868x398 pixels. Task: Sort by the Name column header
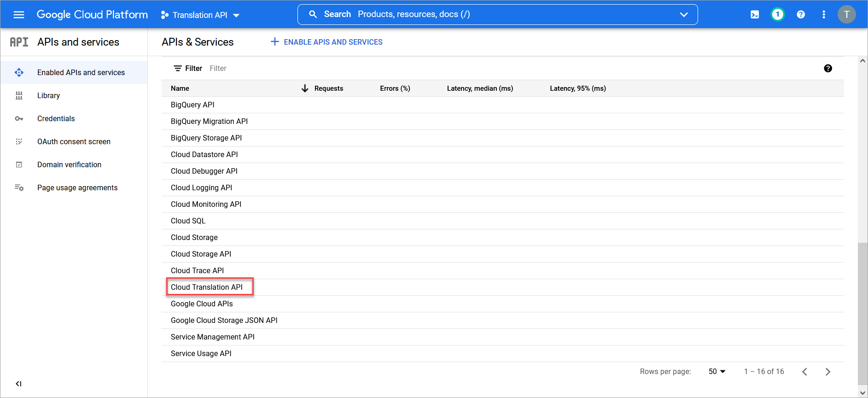point(180,88)
